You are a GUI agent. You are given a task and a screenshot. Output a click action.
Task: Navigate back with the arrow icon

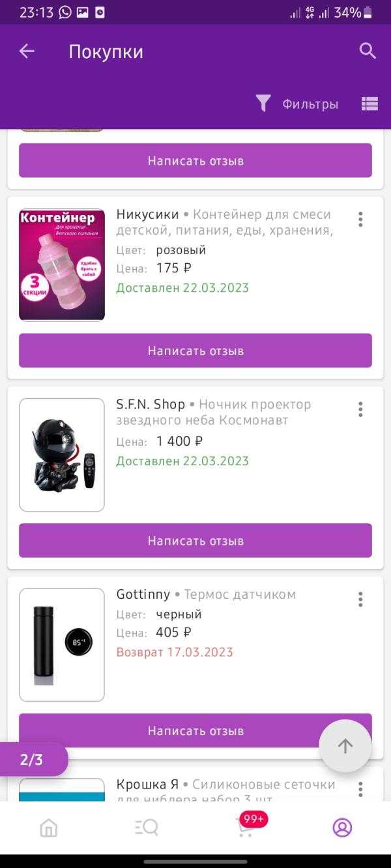coord(26,51)
